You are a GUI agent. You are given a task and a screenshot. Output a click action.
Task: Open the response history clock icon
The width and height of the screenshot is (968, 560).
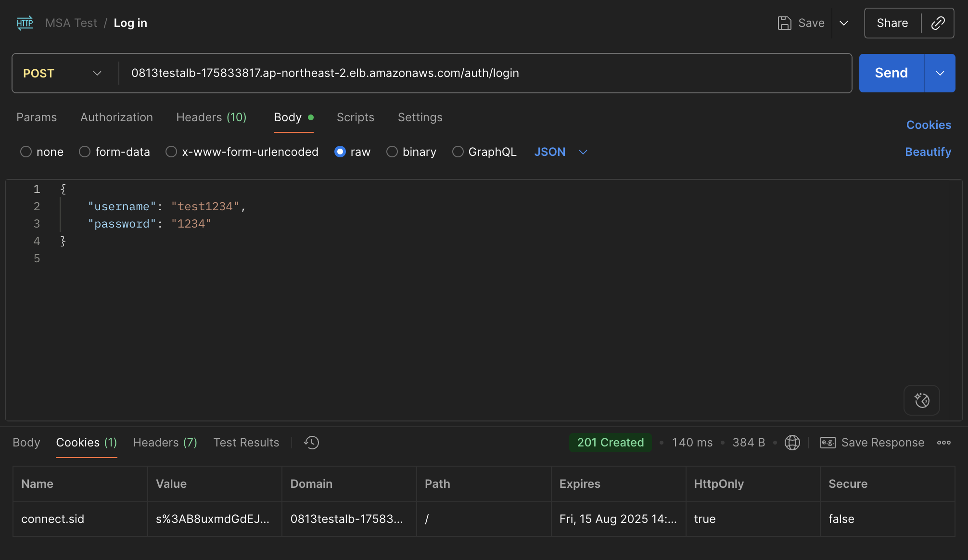[311, 443]
